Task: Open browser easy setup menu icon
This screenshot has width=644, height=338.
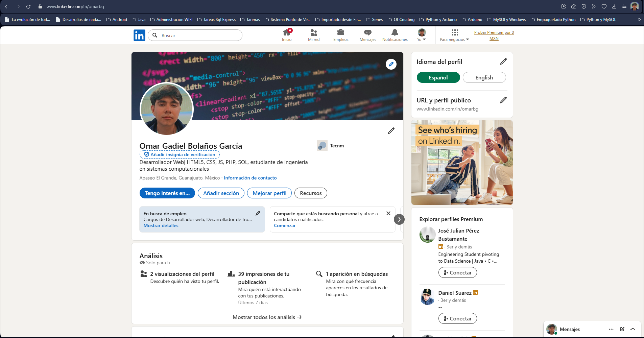Action: (x=624, y=6)
